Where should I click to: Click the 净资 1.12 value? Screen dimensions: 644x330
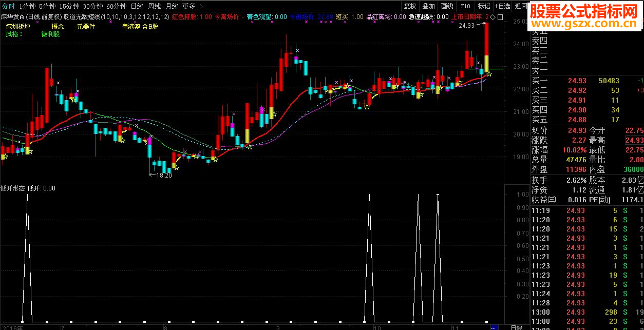click(578, 190)
